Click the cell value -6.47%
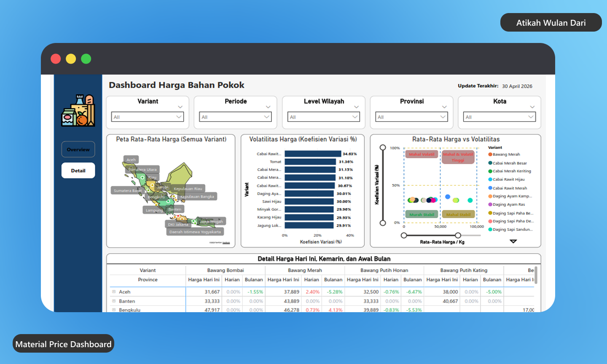Image resolution: width=607 pixels, height=364 pixels. tap(414, 292)
